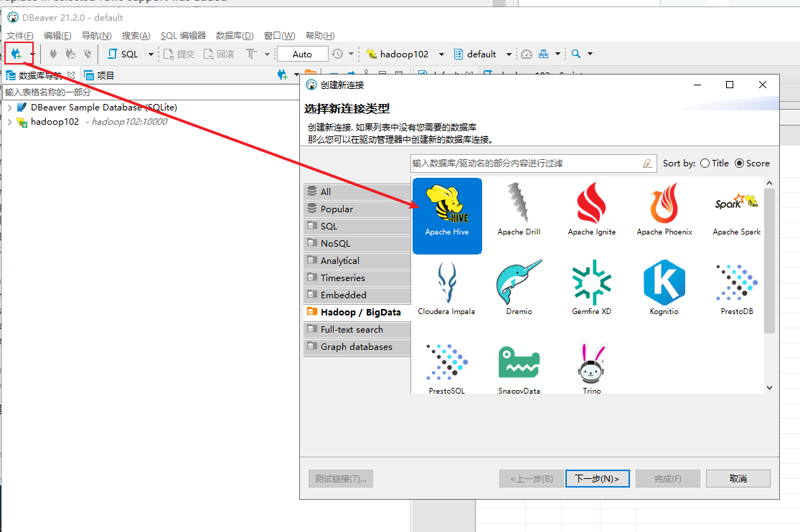Select the Embedded category
The image size is (800, 532).
click(357, 295)
